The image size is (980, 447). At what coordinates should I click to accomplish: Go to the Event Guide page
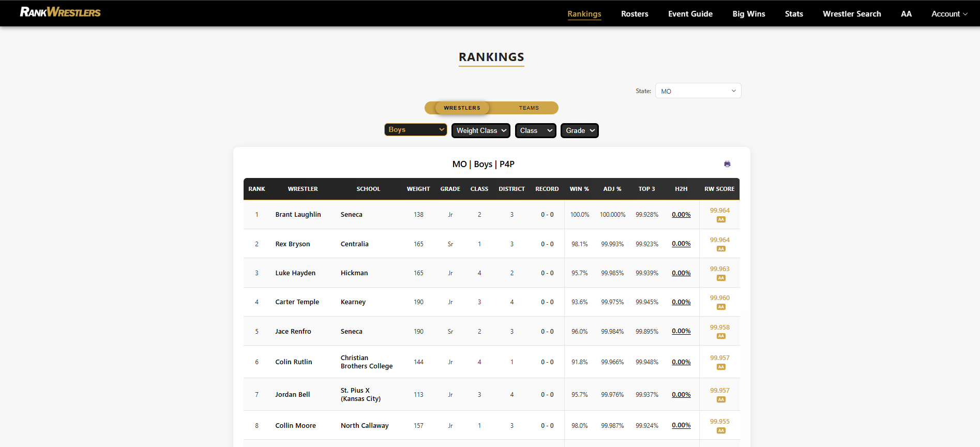coord(690,14)
